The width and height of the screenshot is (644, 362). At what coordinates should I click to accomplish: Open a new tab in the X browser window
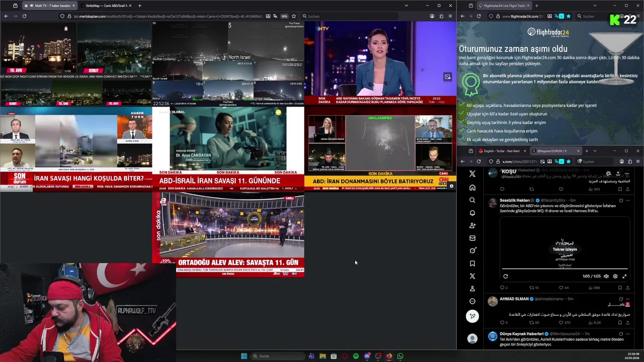(586, 151)
